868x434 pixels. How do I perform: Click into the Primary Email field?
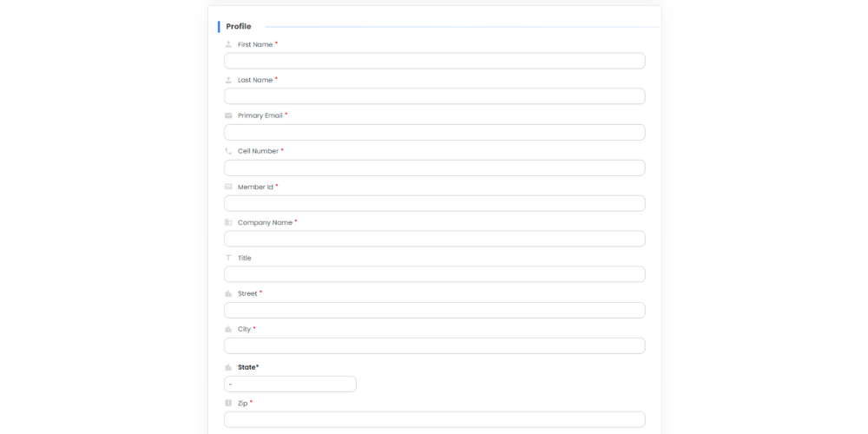pyautogui.click(x=434, y=132)
